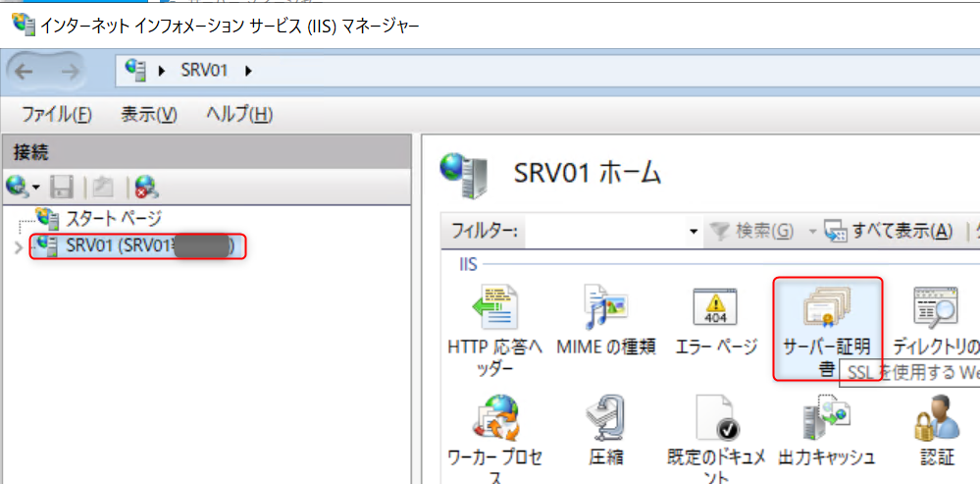Click the 検索(G) search button

pyautogui.click(x=753, y=232)
